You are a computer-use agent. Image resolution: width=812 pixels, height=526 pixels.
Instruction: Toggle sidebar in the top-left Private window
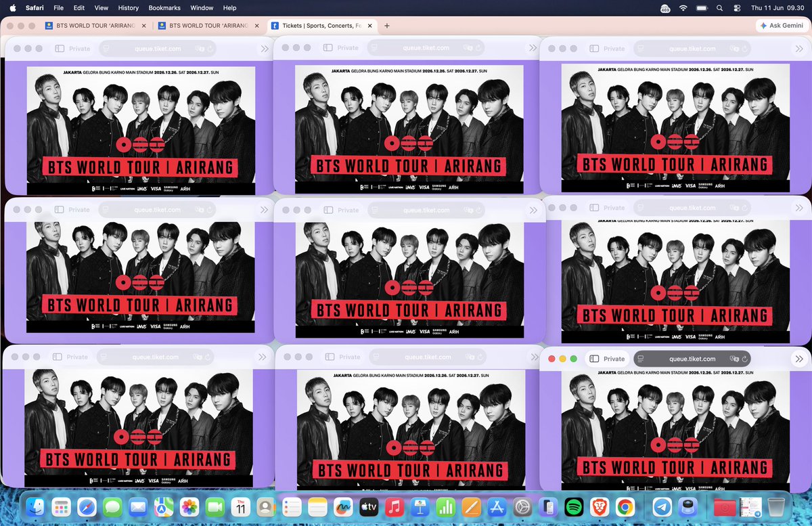click(60, 49)
